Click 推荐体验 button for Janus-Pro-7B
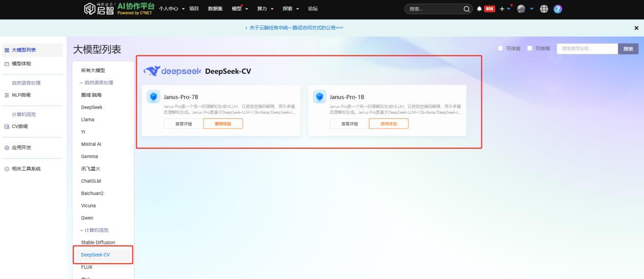The image size is (644, 279). pyautogui.click(x=223, y=123)
